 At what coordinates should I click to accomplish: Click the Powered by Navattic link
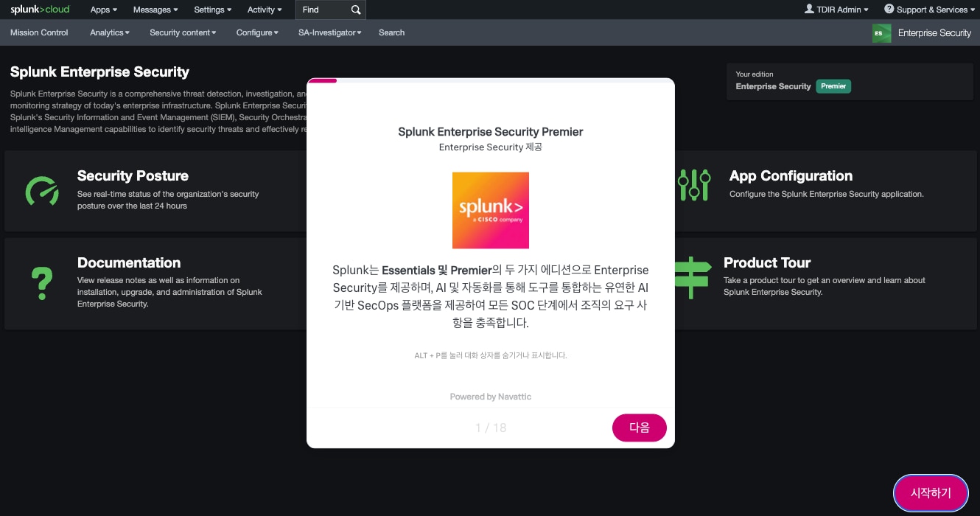pyautogui.click(x=491, y=397)
